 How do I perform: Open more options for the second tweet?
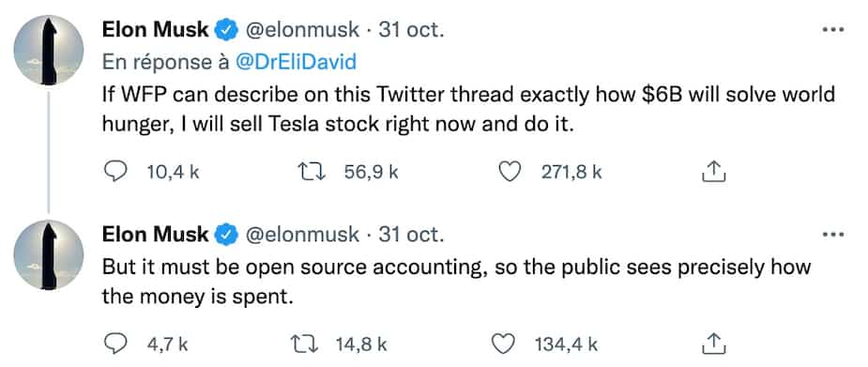[833, 235]
